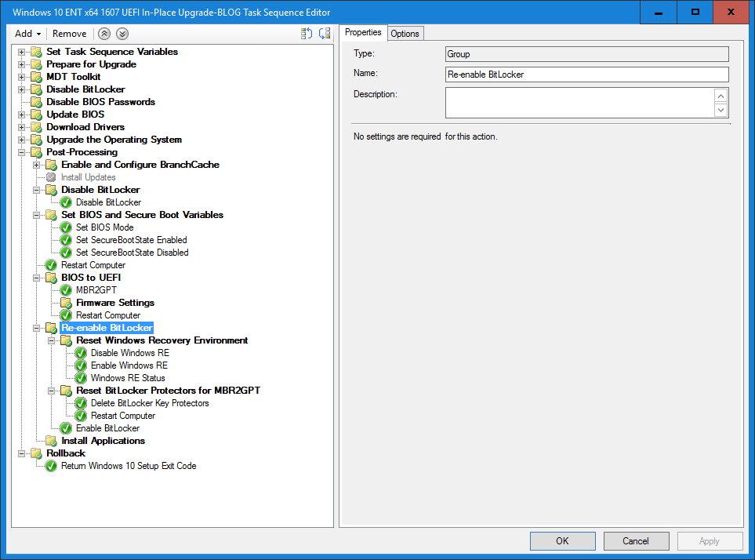Click the move step up arrow icon
This screenshot has height=560, width=755.
click(x=104, y=34)
